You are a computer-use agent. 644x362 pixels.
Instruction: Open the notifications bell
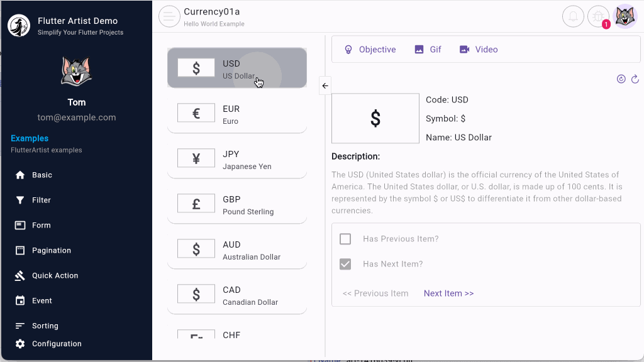pyautogui.click(x=573, y=16)
